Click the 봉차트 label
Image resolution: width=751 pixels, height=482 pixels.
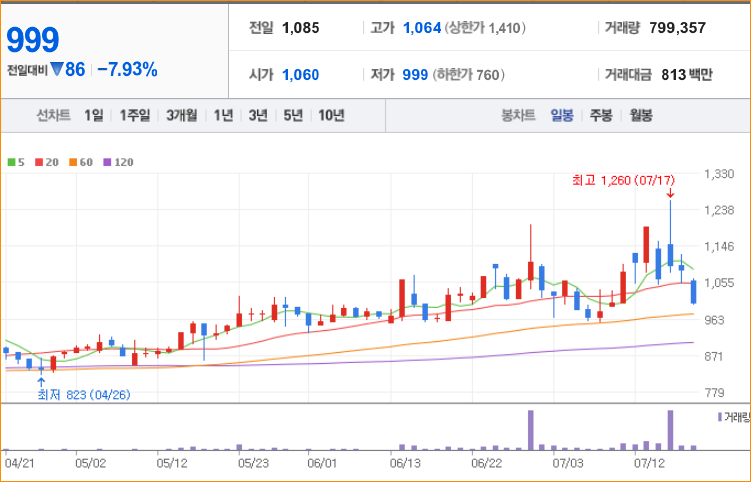(518, 115)
